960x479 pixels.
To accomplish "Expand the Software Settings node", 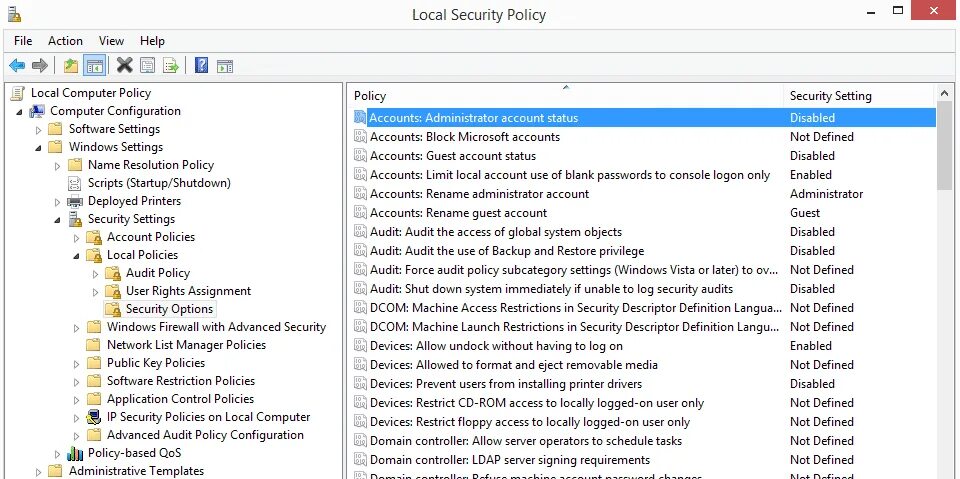I will pos(40,130).
